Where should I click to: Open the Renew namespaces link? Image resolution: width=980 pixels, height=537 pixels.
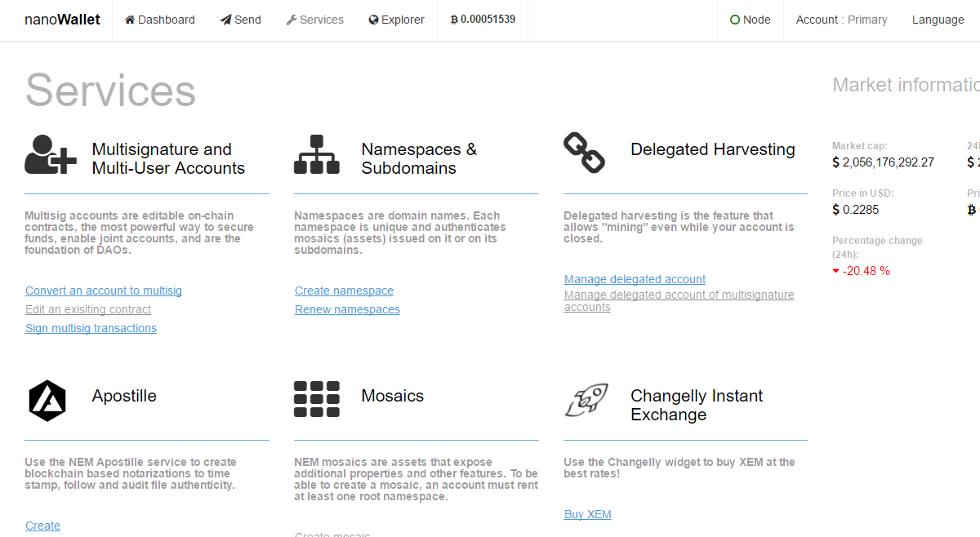click(347, 309)
